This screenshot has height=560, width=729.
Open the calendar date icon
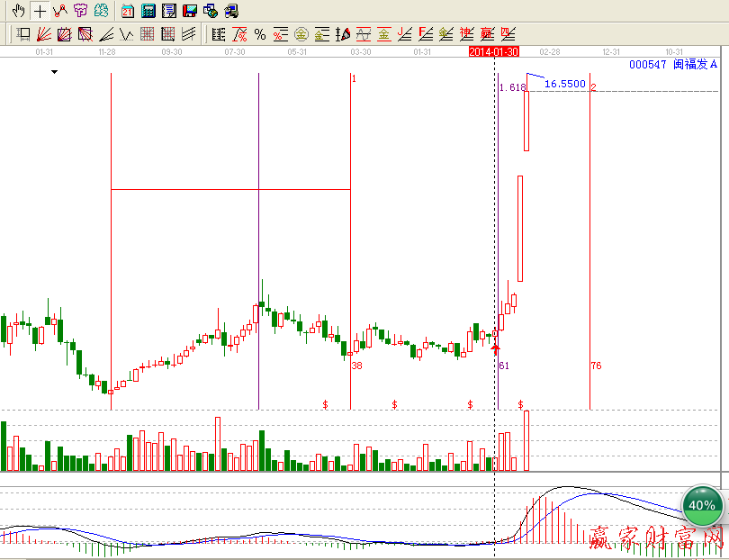127,11
